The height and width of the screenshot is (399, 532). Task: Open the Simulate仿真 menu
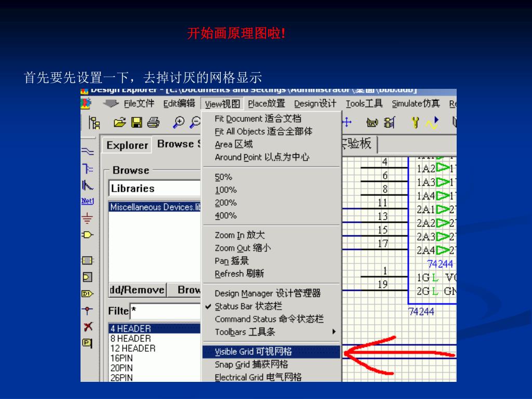pyautogui.click(x=416, y=103)
